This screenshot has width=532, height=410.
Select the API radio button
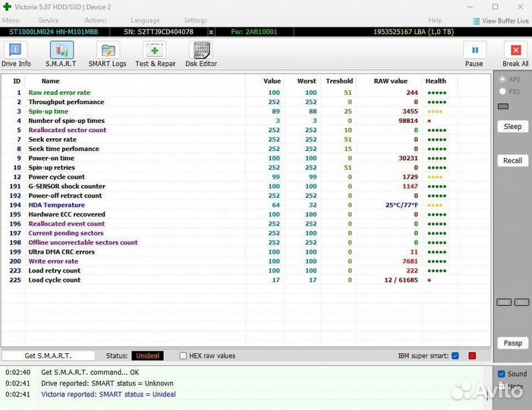point(502,80)
